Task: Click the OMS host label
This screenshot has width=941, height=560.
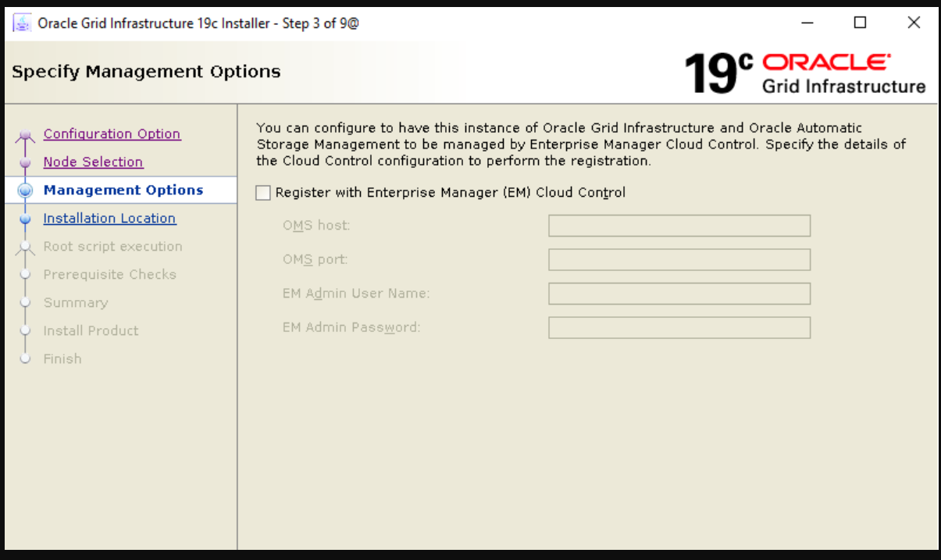Action: point(316,226)
